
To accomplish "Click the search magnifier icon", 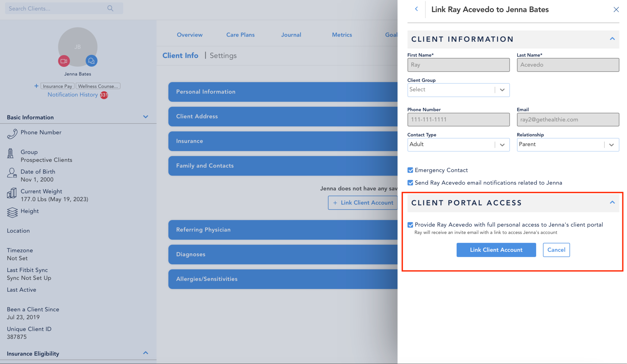I will coord(110,8).
